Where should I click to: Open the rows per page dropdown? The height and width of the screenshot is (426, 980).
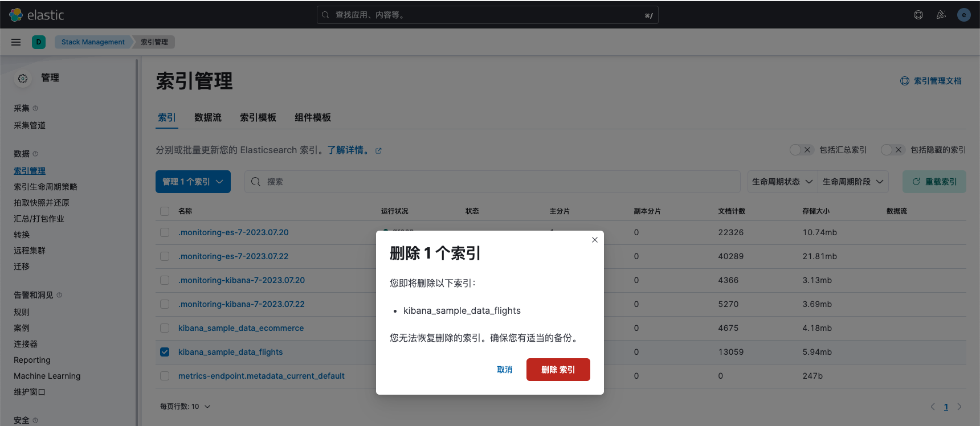[185, 407]
